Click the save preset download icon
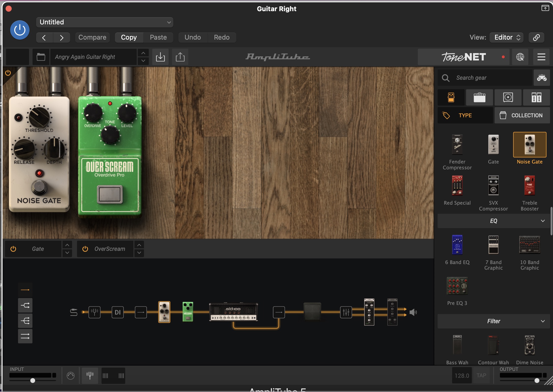553x392 pixels. [x=160, y=57]
